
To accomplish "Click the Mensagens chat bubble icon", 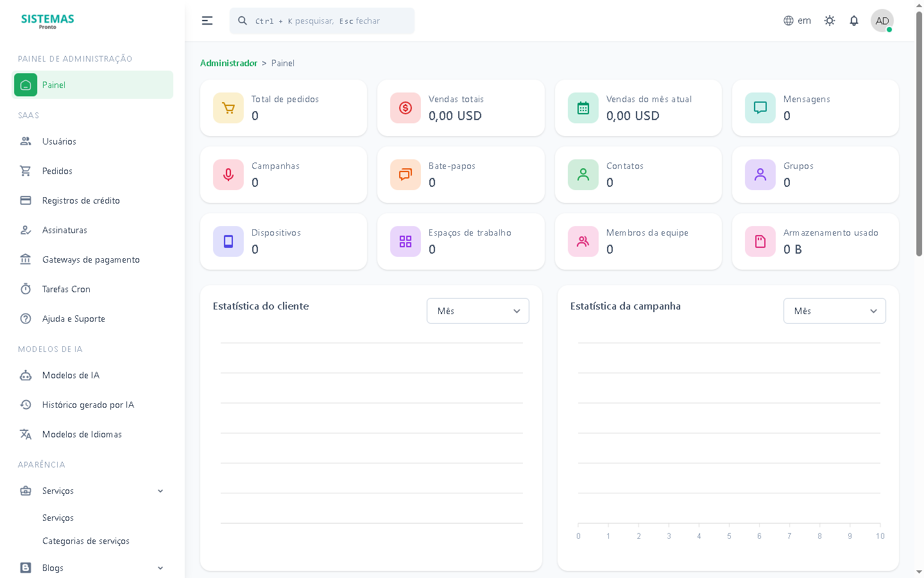I will point(760,108).
